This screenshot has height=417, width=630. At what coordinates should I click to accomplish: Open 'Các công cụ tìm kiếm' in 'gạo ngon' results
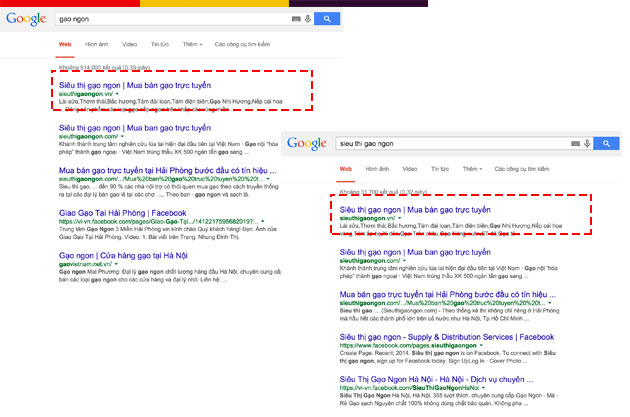[x=242, y=44]
